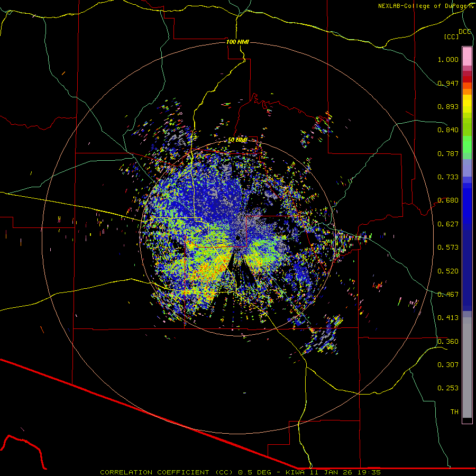Click the [CC] legend header
The width and height of the screenshot is (476, 476).
451,36
